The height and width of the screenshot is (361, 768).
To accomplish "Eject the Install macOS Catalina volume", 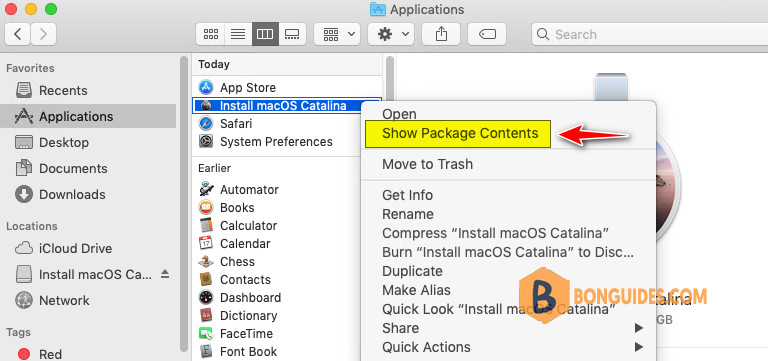I will (165, 274).
